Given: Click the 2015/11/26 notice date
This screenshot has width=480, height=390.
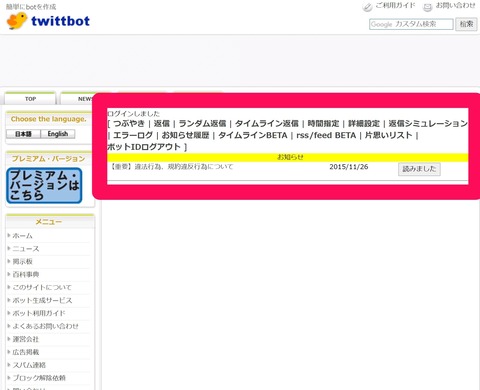Looking at the screenshot, I should click(349, 167).
